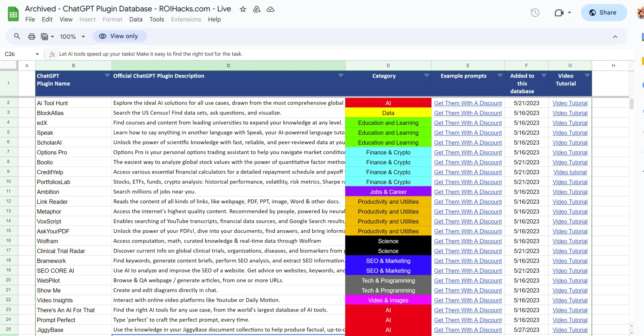Open the File menu
Viewport: 644px width, 336px height.
click(30, 19)
